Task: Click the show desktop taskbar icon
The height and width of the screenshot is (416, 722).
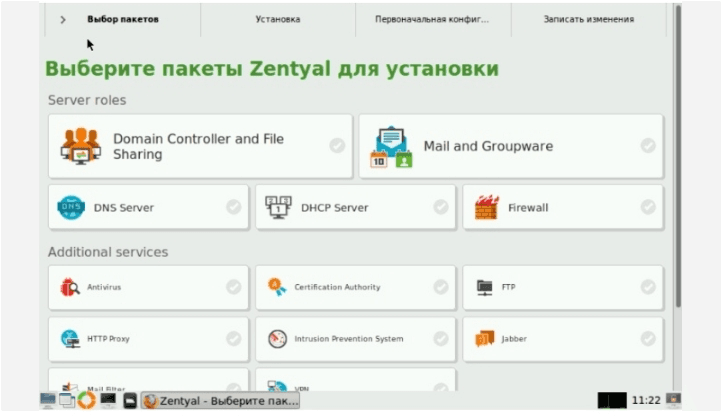Action: click(x=47, y=400)
